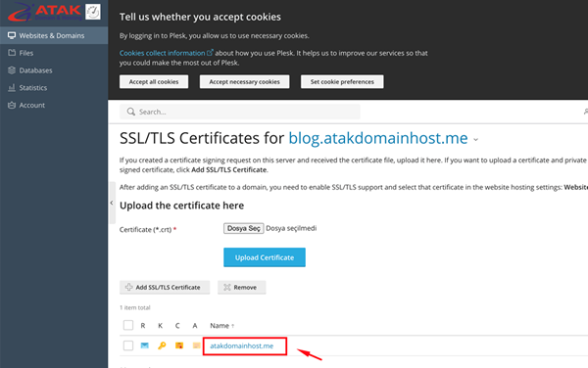This screenshot has width=588, height=368.
Task: Click the envelope request icon in certificate row
Action: [x=144, y=345]
